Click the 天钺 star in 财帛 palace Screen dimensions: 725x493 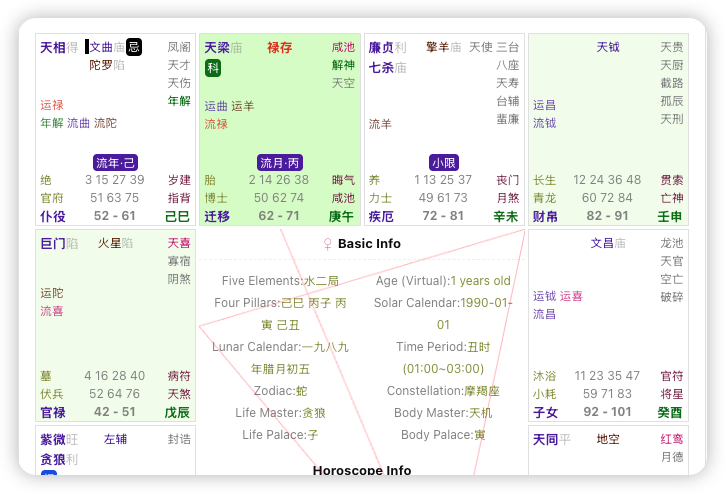coord(608,47)
